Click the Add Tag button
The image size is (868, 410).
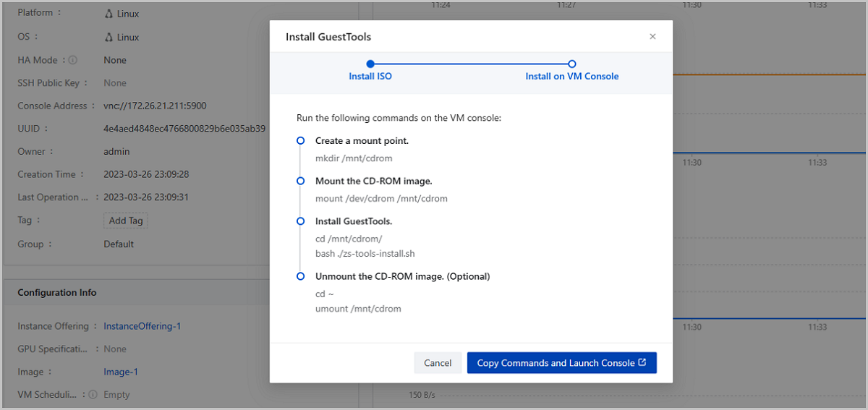(125, 221)
